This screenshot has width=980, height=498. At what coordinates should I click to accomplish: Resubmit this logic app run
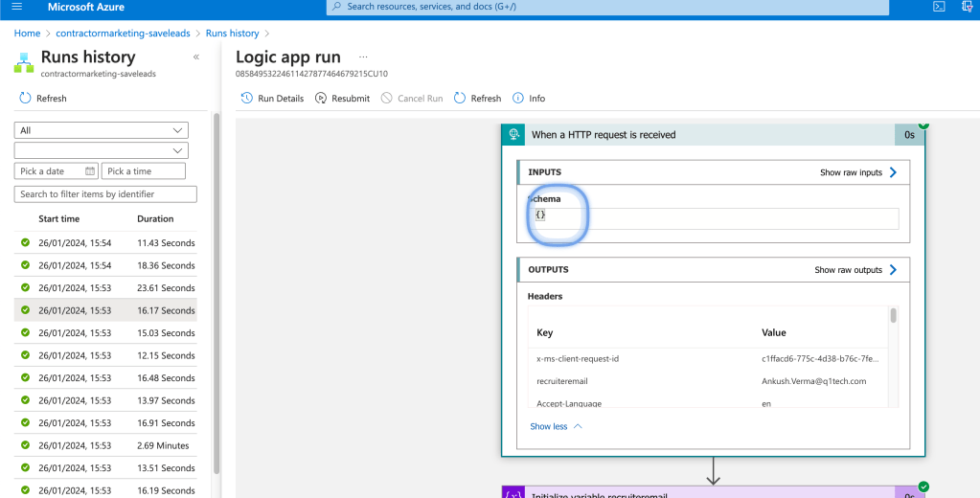343,98
